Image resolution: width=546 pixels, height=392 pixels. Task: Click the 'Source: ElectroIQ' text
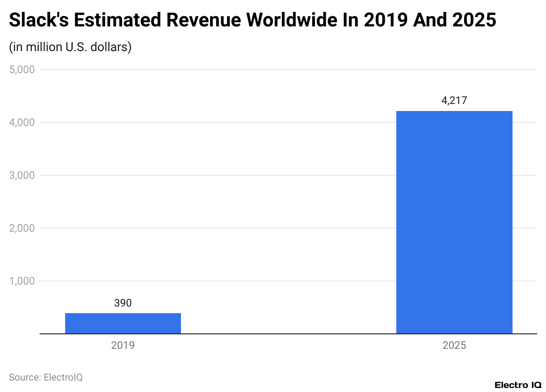46,377
